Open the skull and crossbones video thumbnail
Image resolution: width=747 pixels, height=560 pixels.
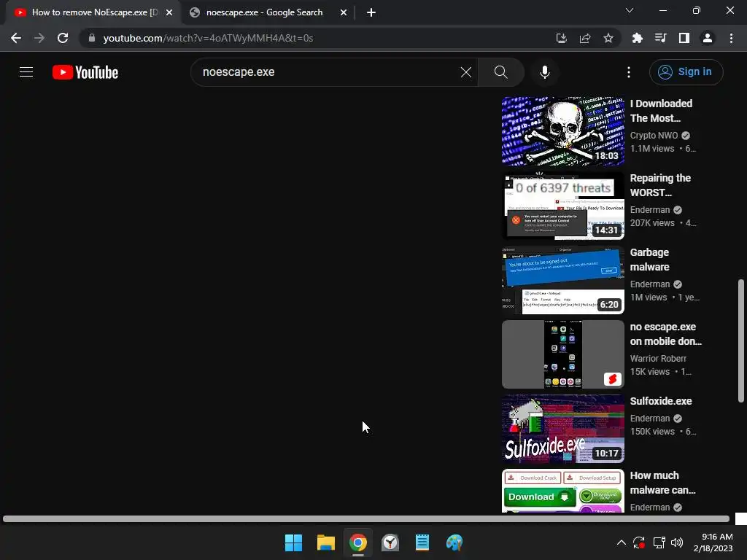[x=562, y=131]
